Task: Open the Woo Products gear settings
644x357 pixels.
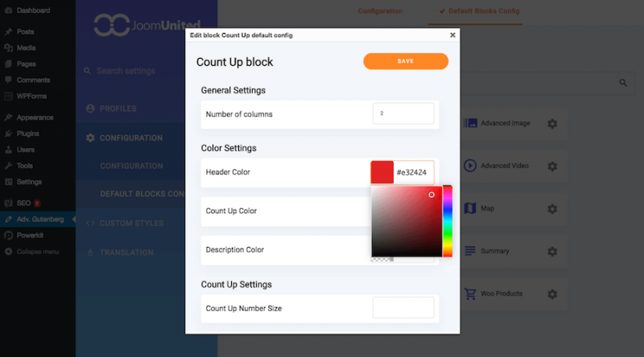Action: [x=552, y=293]
